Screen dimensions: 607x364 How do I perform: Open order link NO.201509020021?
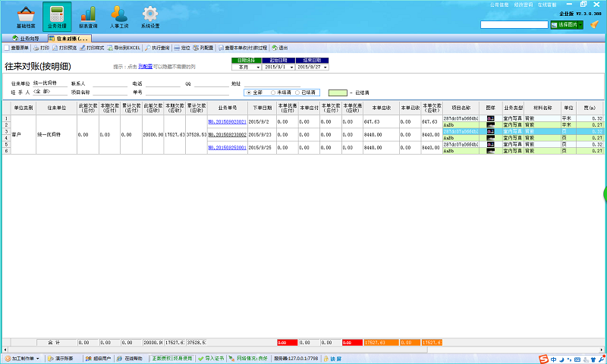226,121
